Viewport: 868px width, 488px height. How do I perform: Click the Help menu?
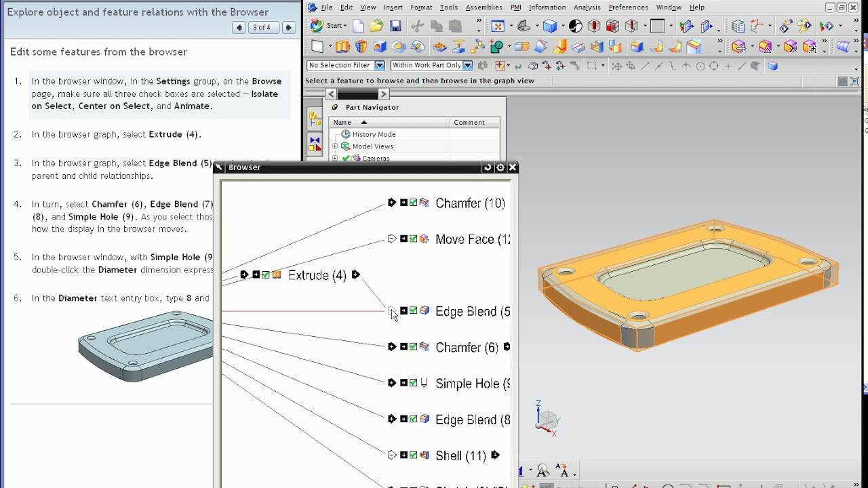click(696, 7)
